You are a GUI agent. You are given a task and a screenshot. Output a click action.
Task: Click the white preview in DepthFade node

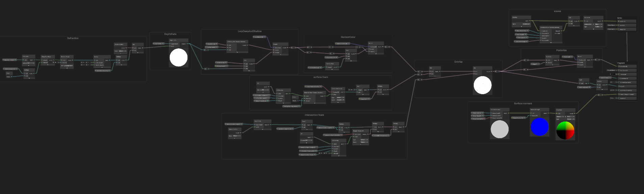pyautogui.click(x=178, y=58)
